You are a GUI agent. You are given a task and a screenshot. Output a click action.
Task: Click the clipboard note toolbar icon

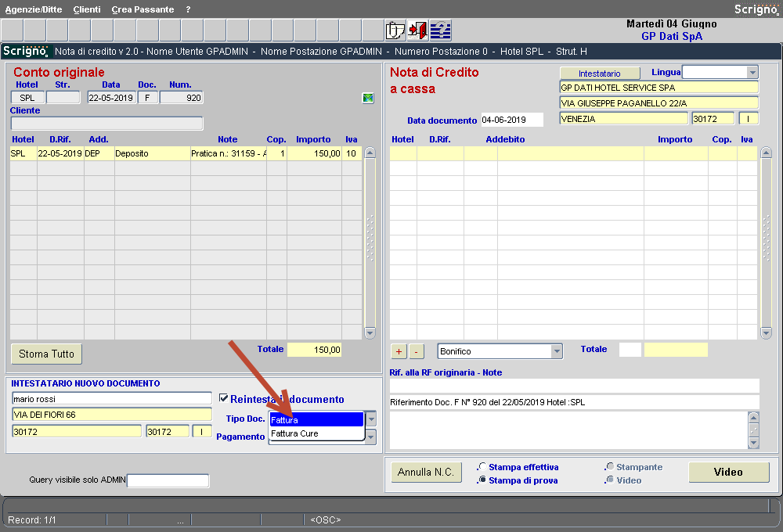[x=395, y=30]
